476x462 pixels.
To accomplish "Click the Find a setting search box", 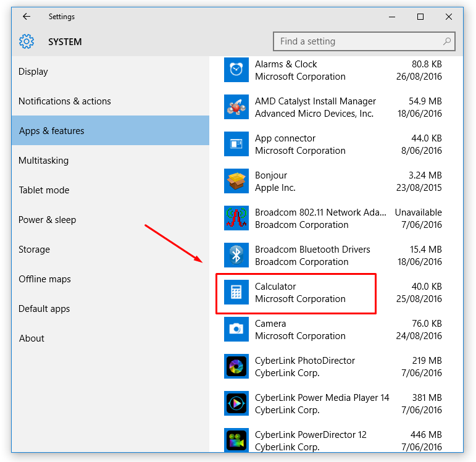I will click(358, 42).
